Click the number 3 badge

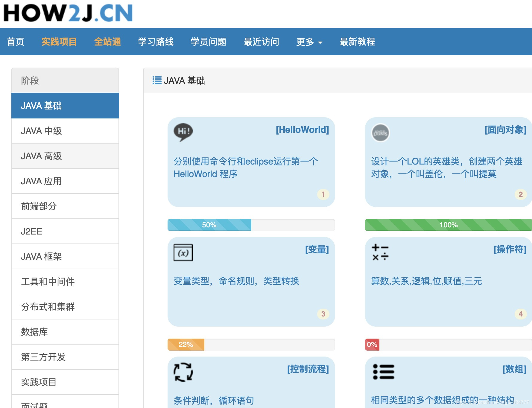(323, 314)
